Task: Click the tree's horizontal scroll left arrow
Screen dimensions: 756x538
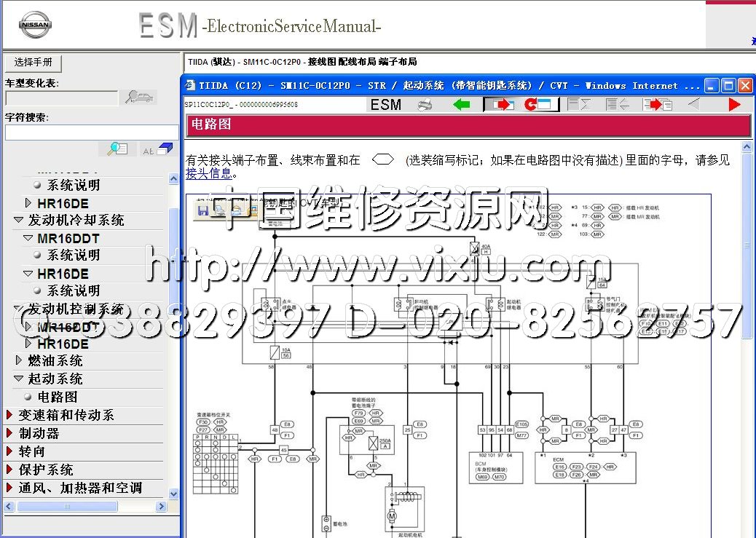Action: pos(9,506)
